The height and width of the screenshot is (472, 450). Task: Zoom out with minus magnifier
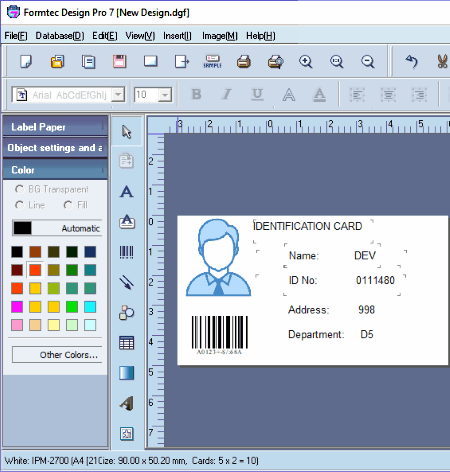point(368,62)
